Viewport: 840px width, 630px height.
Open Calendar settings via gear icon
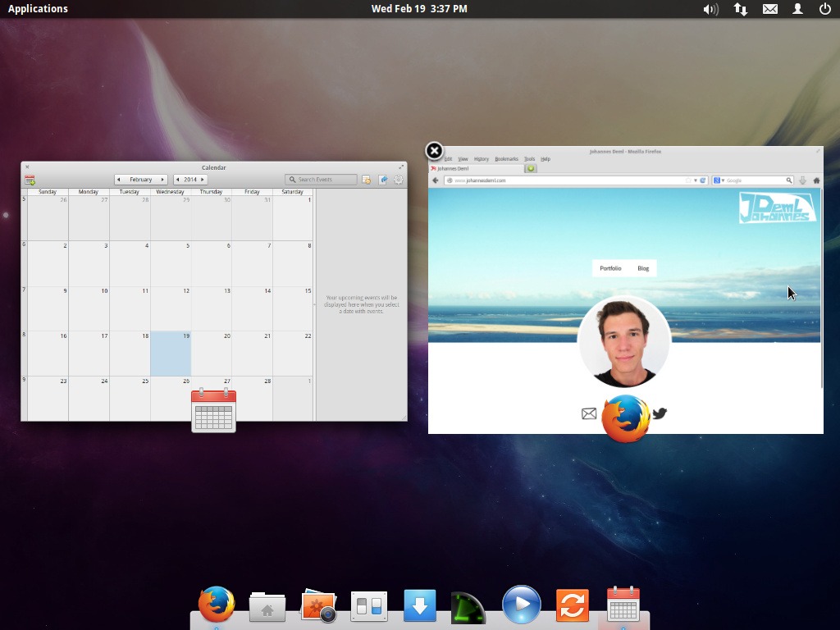399,179
